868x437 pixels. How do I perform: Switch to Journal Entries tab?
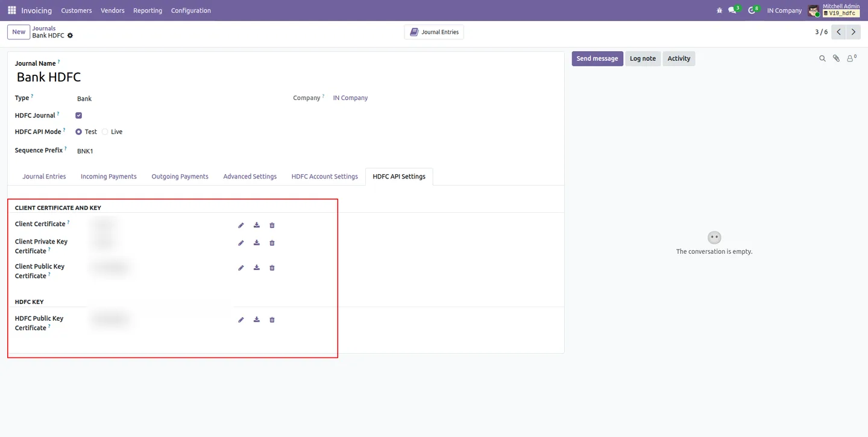(44, 177)
